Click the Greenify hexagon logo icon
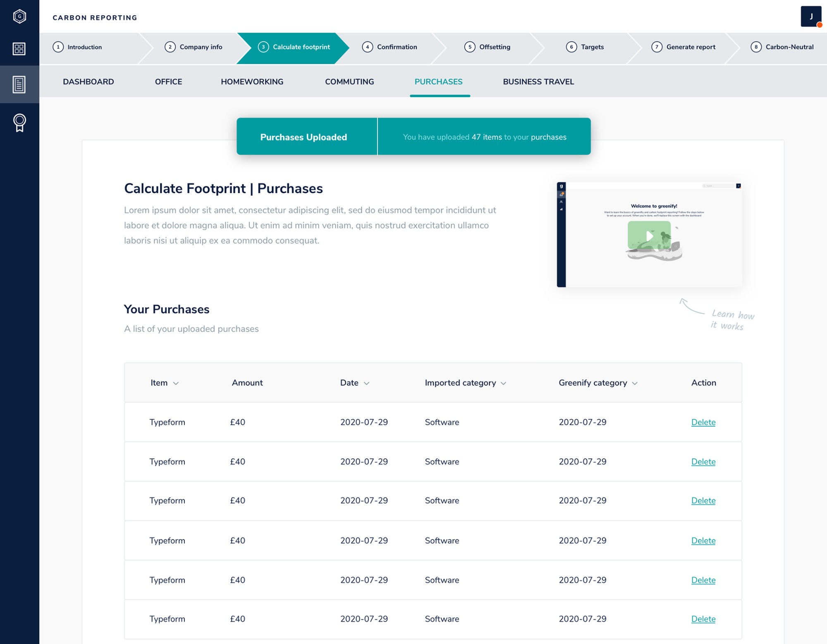Viewport: 827px width, 644px height. (x=19, y=17)
